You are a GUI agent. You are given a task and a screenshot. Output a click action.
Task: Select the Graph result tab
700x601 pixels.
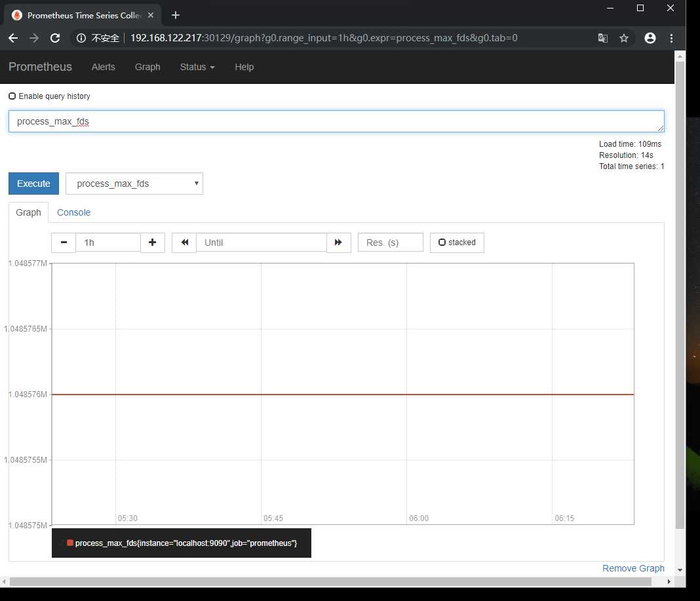[x=28, y=212]
